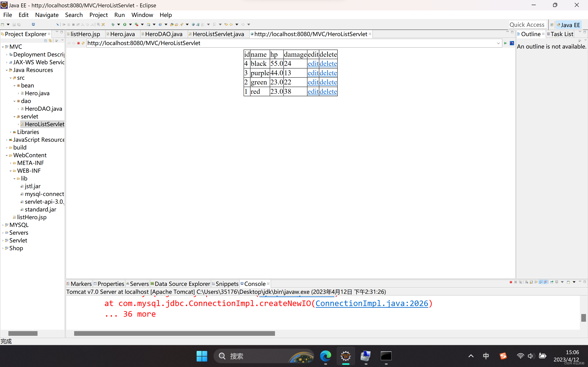Click the green Run toolbar icon

click(x=125, y=24)
